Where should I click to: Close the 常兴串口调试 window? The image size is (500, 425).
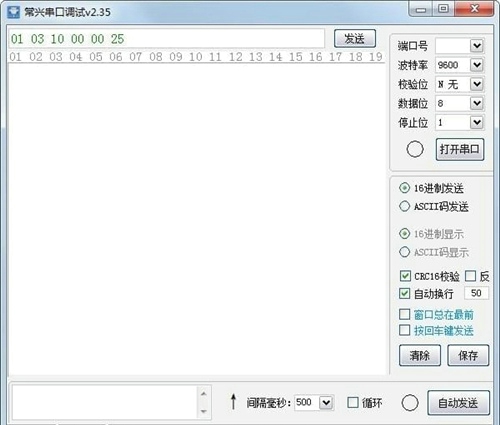474,9
